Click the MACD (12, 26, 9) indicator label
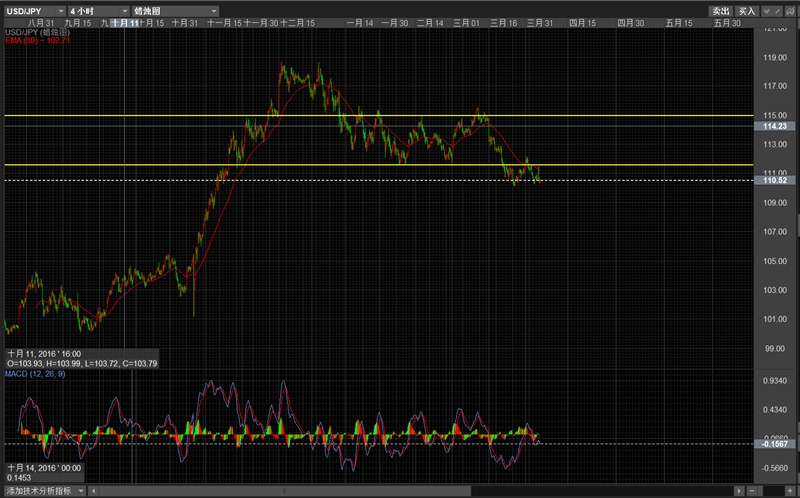The image size is (800, 498). (x=35, y=374)
